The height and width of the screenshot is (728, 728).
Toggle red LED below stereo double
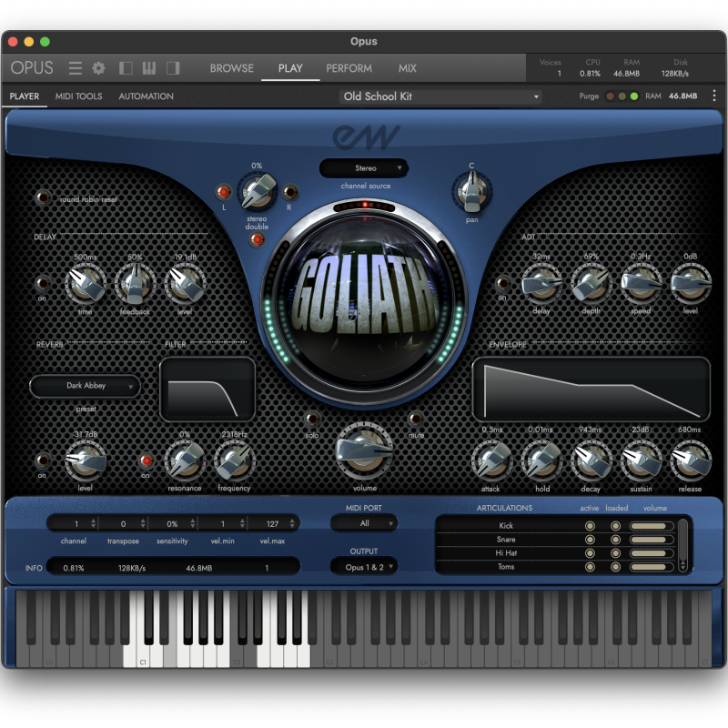tap(257, 239)
